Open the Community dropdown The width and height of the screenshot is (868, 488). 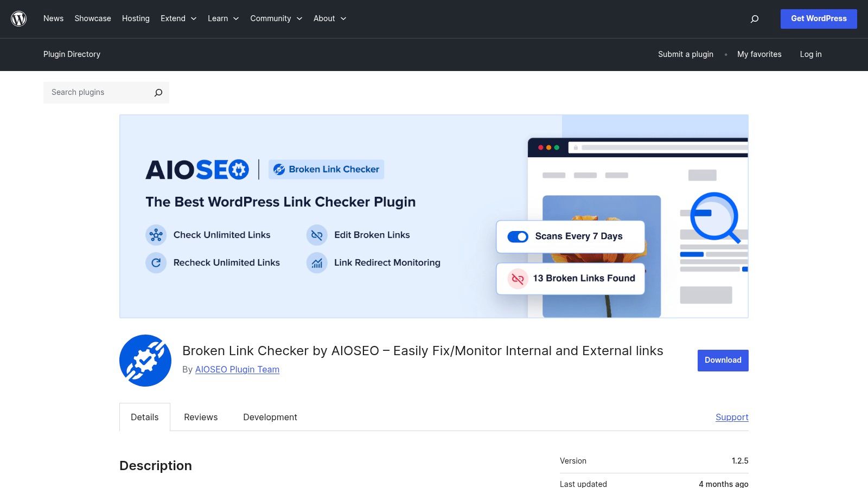point(276,18)
